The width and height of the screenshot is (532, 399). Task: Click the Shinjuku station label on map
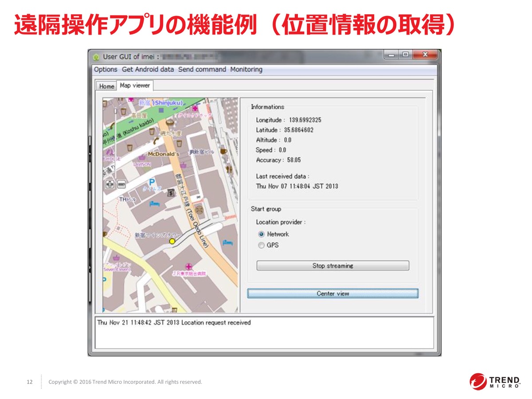point(160,102)
